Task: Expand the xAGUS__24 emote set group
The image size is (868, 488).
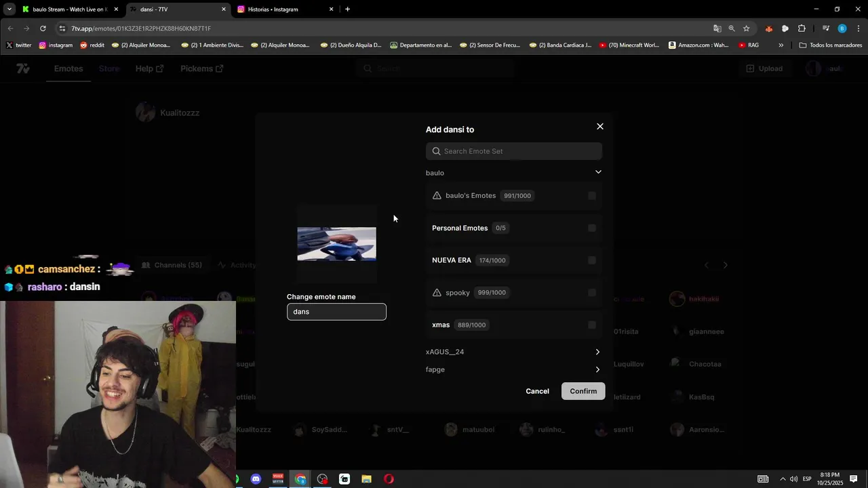Action: (x=597, y=352)
